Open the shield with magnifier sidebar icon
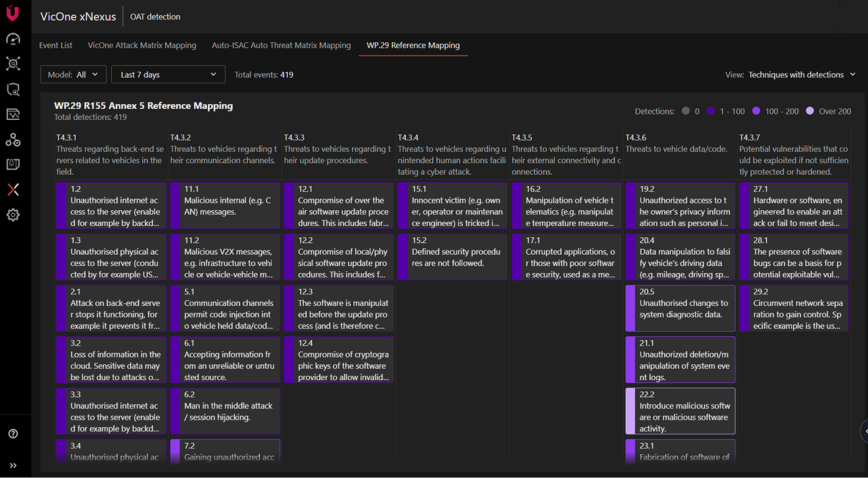Screen dimensions: 868x478 click(x=13, y=89)
